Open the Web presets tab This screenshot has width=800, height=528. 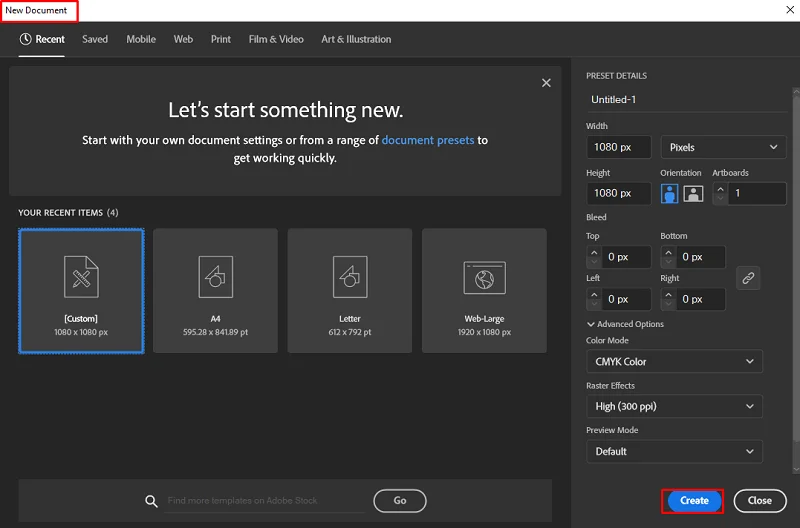[x=183, y=39]
